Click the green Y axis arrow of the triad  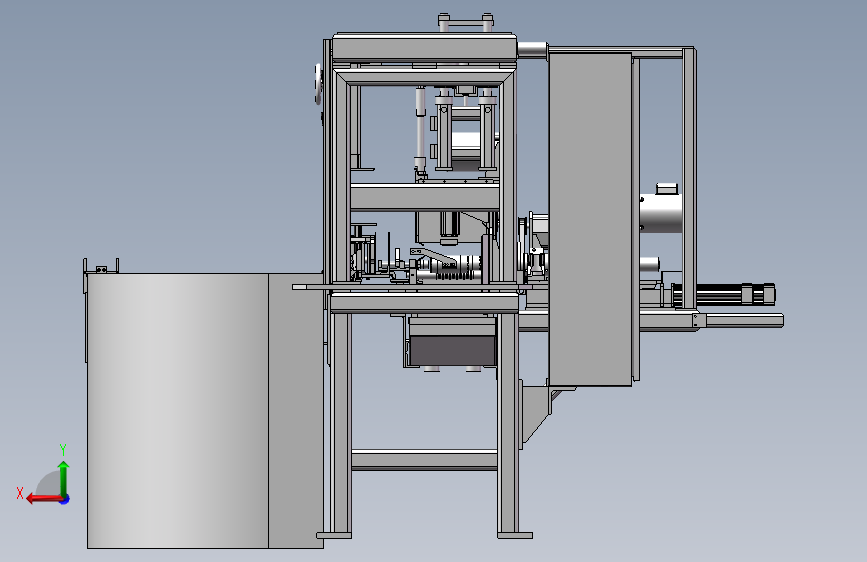(x=64, y=478)
